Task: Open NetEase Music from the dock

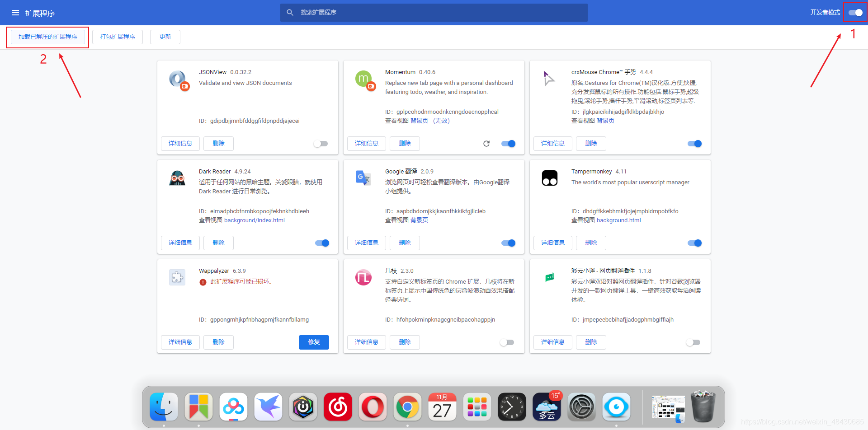Action: [x=338, y=407]
